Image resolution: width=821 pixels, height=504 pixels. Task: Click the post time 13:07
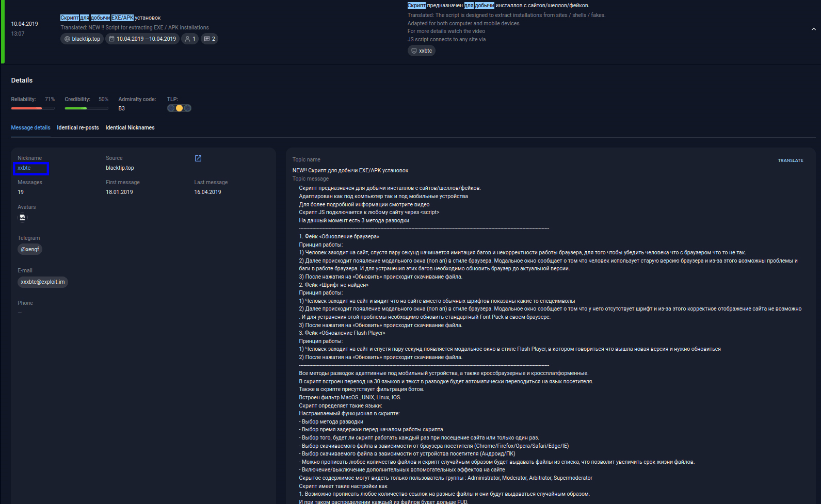18,34
